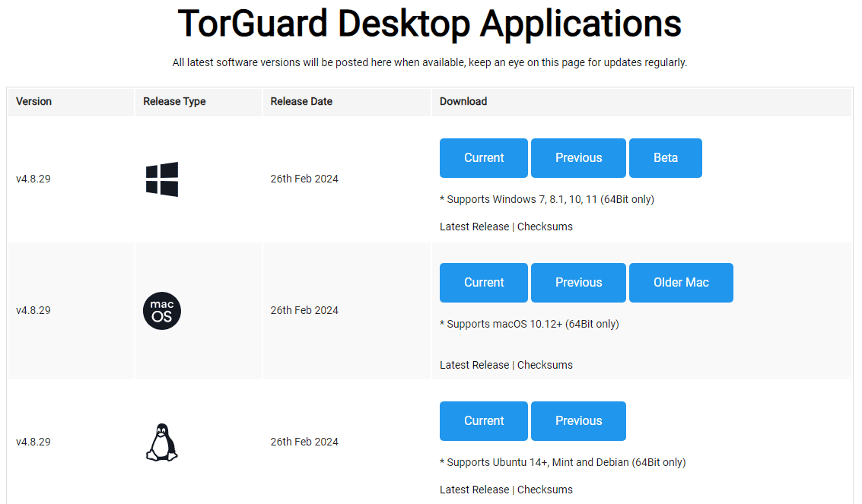
Task: Open Latest Release link for Linux
Action: pyautogui.click(x=474, y=489)
